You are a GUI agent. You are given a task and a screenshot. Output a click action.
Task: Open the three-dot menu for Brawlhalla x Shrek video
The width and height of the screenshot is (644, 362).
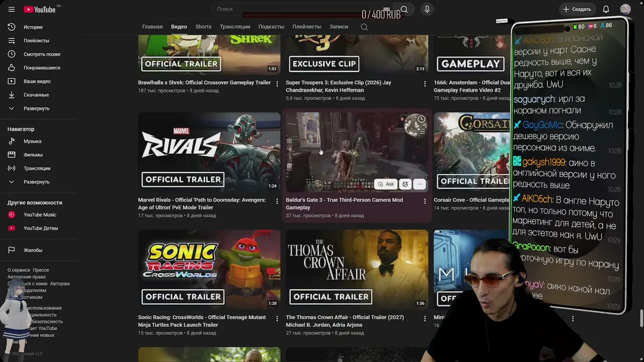point(277,84)
